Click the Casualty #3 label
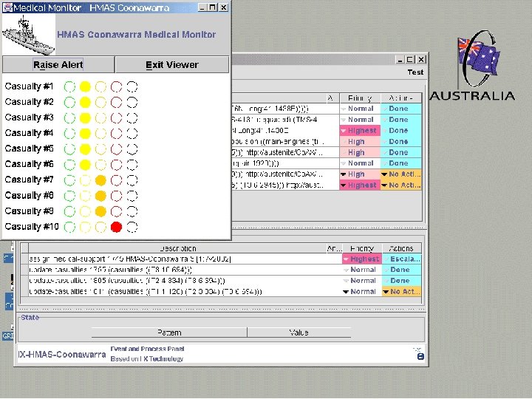 tap(29, 117)
